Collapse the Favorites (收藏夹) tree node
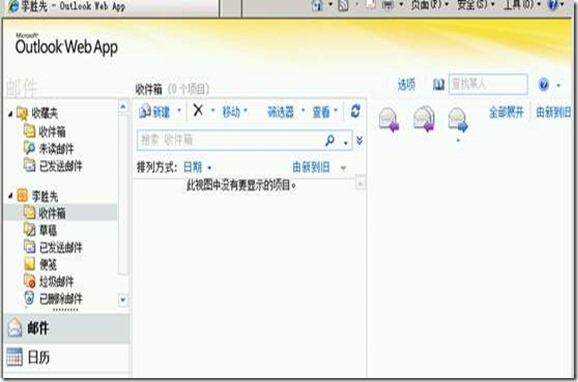Screen dimensions: 578x382 (10, 114)
